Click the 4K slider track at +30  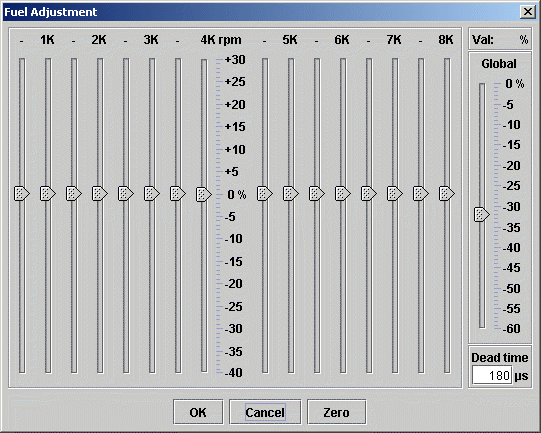click(x=204, y=61)
